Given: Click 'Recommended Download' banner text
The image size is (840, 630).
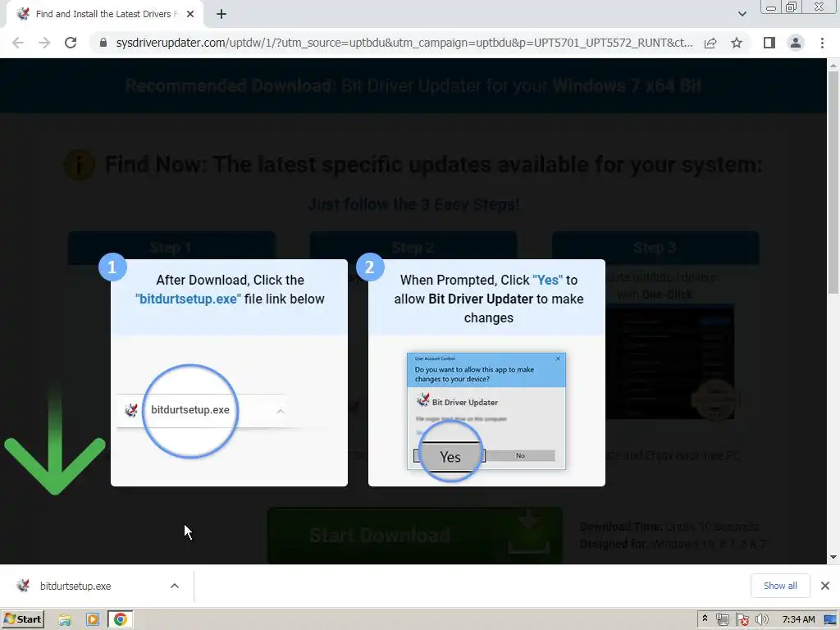Looking at the screenshot, I should click(x=413, y=85).
